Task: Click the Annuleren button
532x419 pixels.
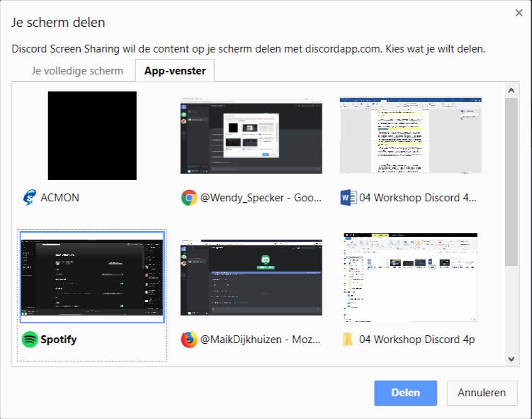Action: coord(482,393)
